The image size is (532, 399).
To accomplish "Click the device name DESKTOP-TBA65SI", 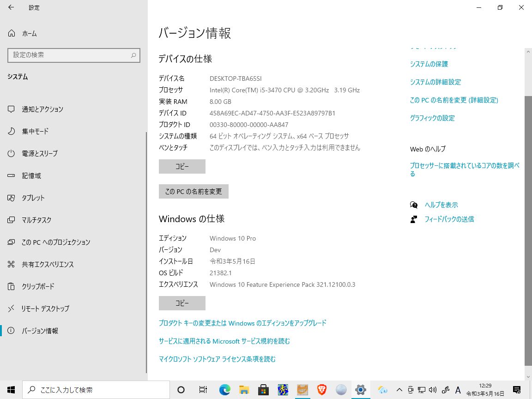I will pyautogui.click(x=236, y=79).
